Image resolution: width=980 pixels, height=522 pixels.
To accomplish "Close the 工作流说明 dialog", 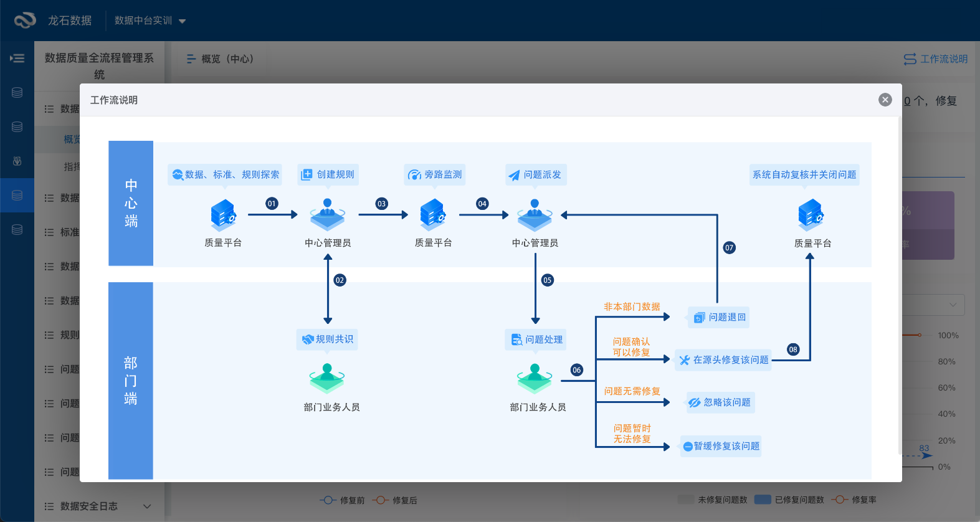I will click(x=885, y=100).
